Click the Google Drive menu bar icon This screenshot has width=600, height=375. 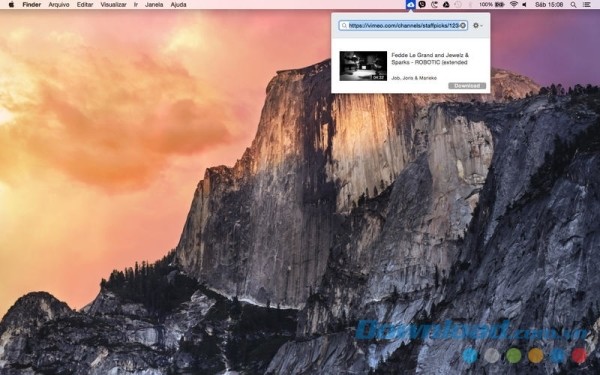coord(446,5)
